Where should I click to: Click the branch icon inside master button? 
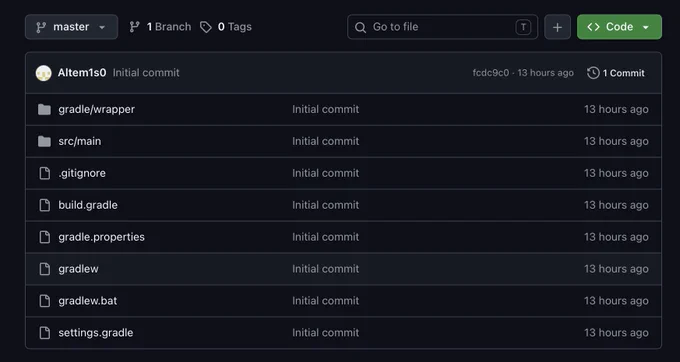[x=41, y=27]
